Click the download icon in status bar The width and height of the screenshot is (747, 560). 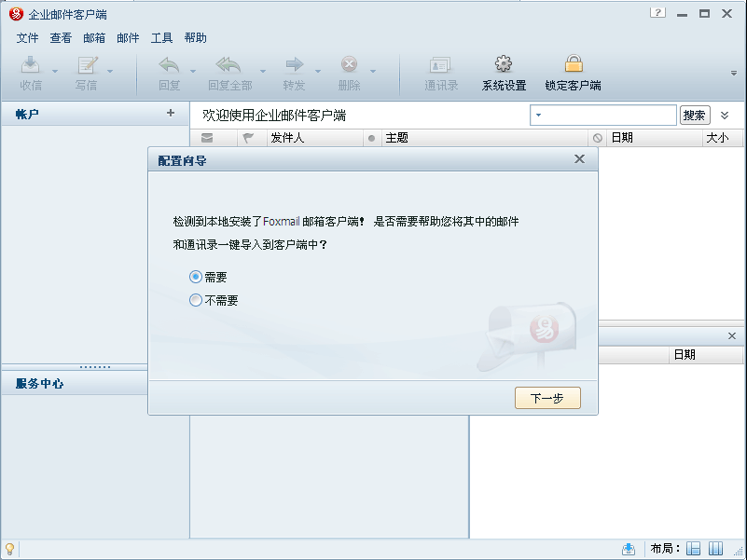629,548
